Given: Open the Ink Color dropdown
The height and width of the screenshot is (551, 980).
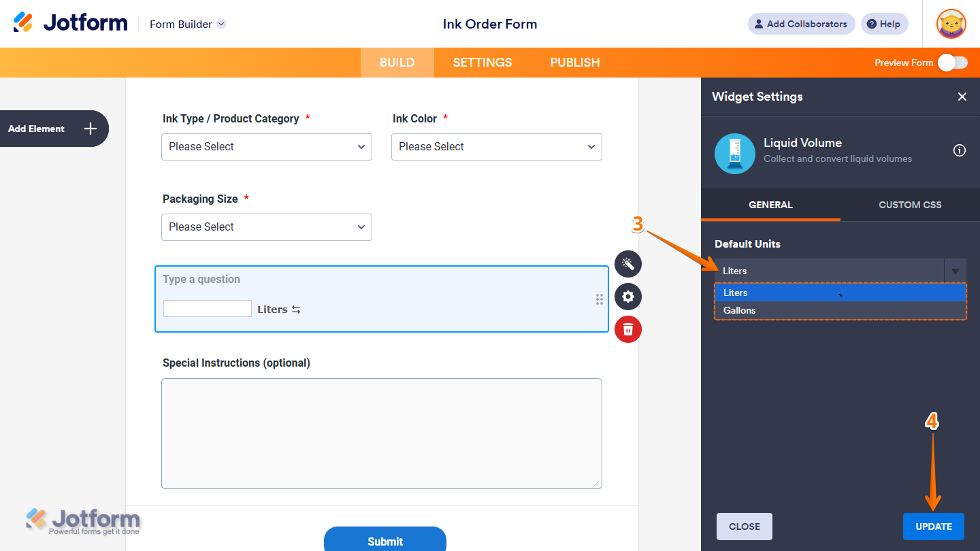Looking at the screenshot, I should (x=496, y=147).
